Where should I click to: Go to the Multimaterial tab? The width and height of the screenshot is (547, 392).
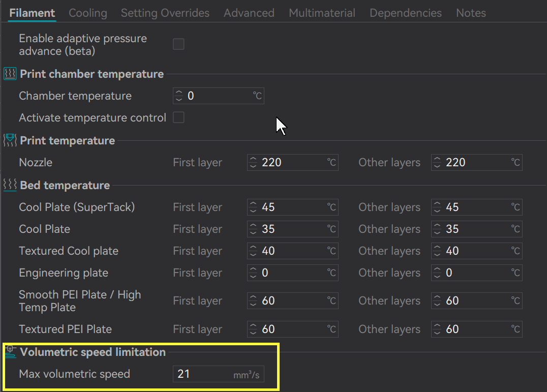pyautogui.click(x=322, y=13)
